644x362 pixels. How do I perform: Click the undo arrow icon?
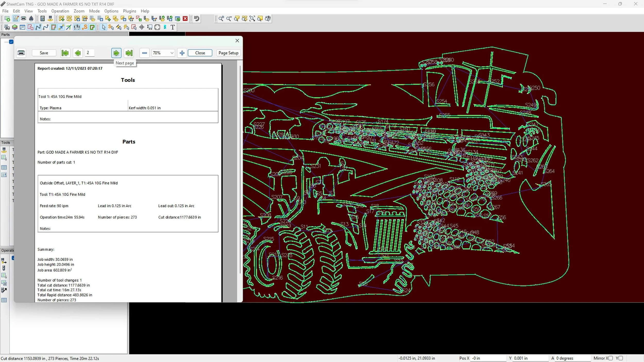coord(197,19)
